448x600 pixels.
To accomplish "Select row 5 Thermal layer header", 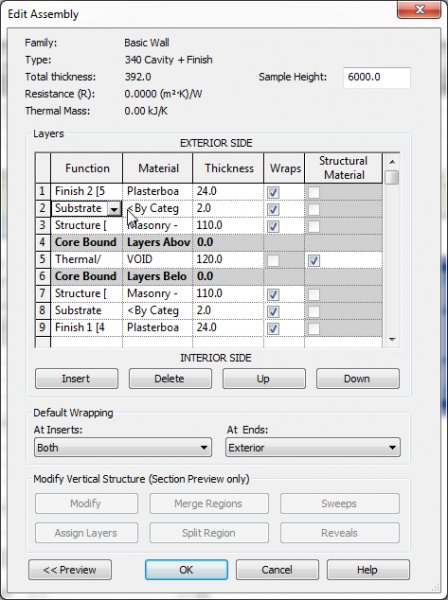I will pos(42,259).
